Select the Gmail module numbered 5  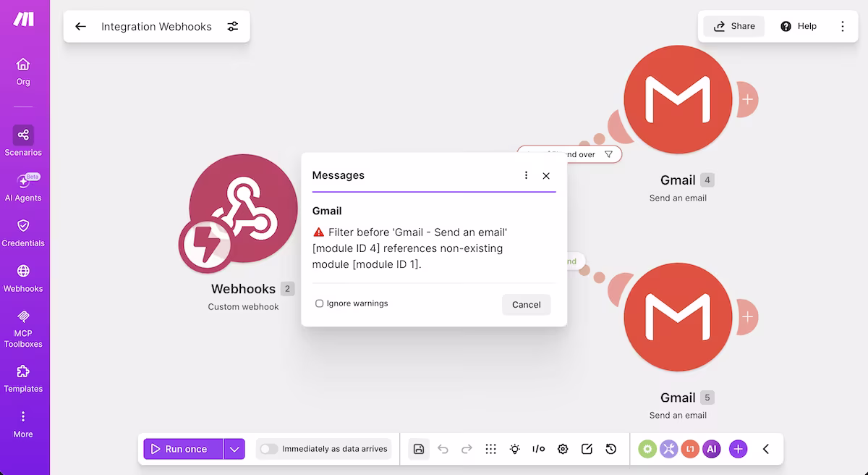[x=678, y=317]
